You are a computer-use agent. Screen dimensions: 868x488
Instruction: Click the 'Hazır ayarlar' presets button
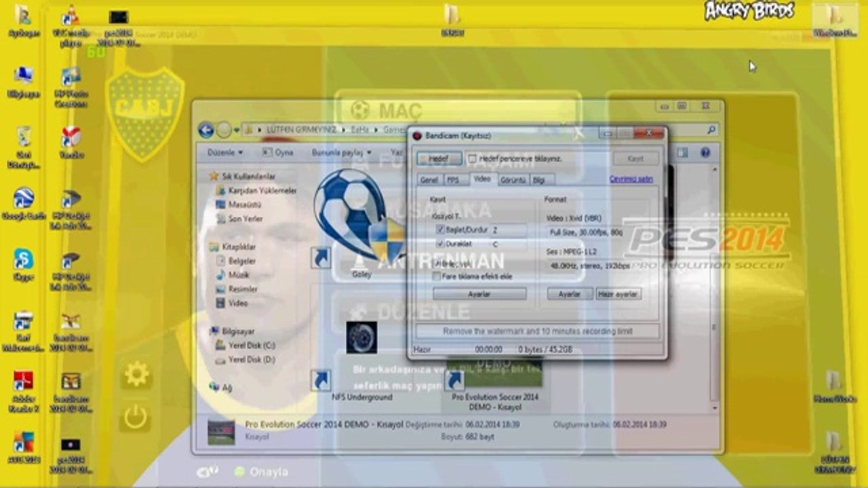(x=618, y=294)
